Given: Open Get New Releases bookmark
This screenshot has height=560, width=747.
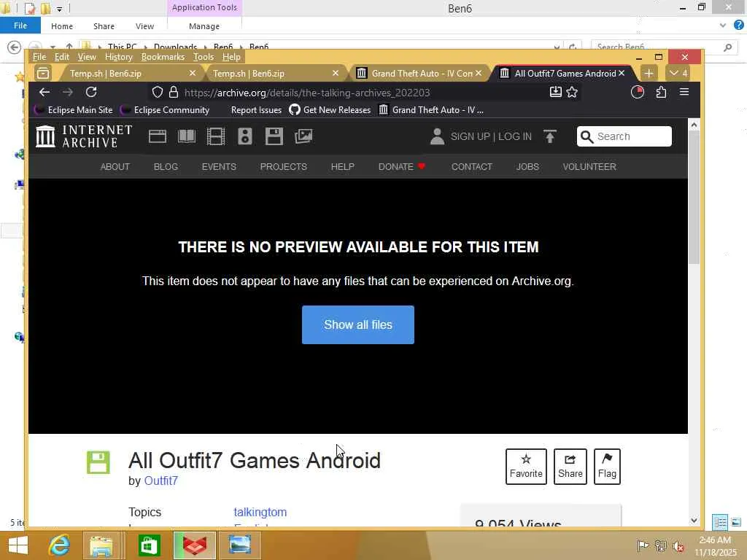Looking at the screenshot, I should (330, 110).
